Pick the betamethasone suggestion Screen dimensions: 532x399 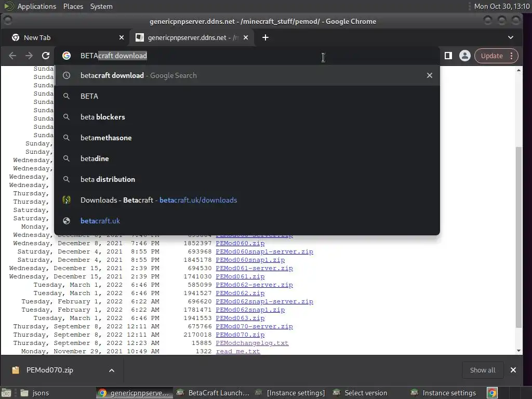(x=247, y=138)
